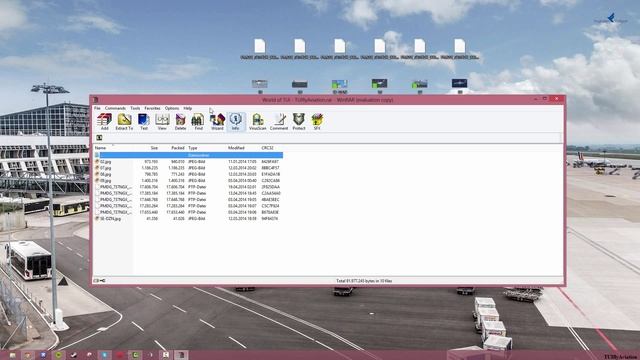Select PMDG file modified 13.04.2014 18:45
The width and height of the screenshot is (640, 360).
188,193
